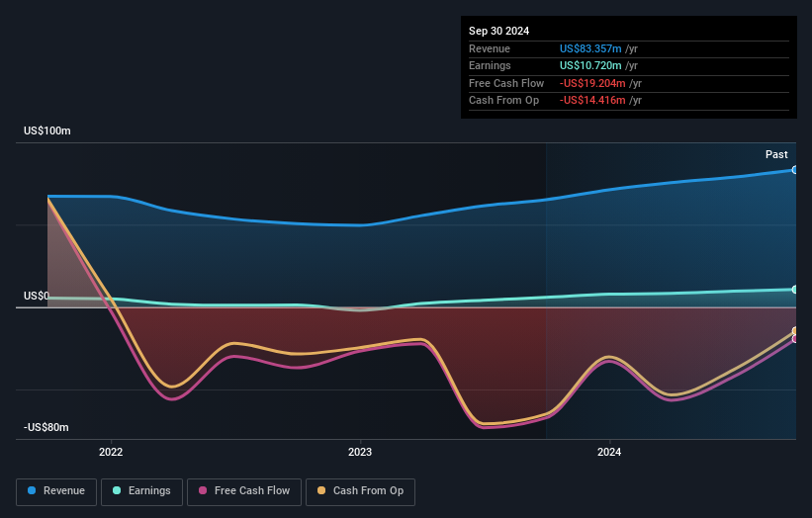Click the US$83.357m revenue value
Screen dimensions: 812x518
590,48
